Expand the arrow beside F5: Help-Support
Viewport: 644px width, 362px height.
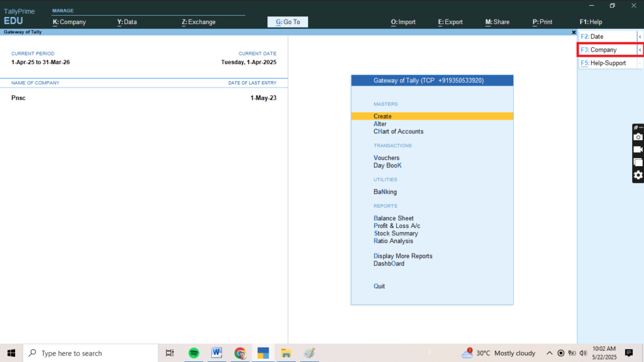tap(640, 63)
